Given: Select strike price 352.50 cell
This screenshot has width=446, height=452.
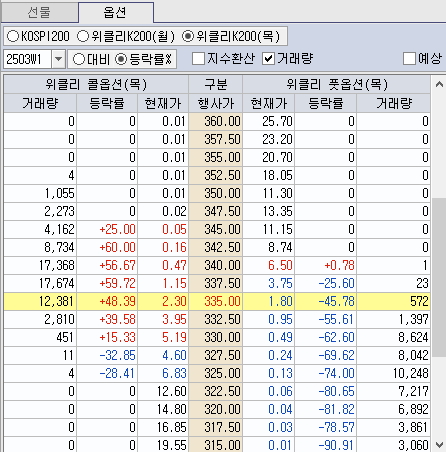Looking at the screenshot, I should point(216,175).
